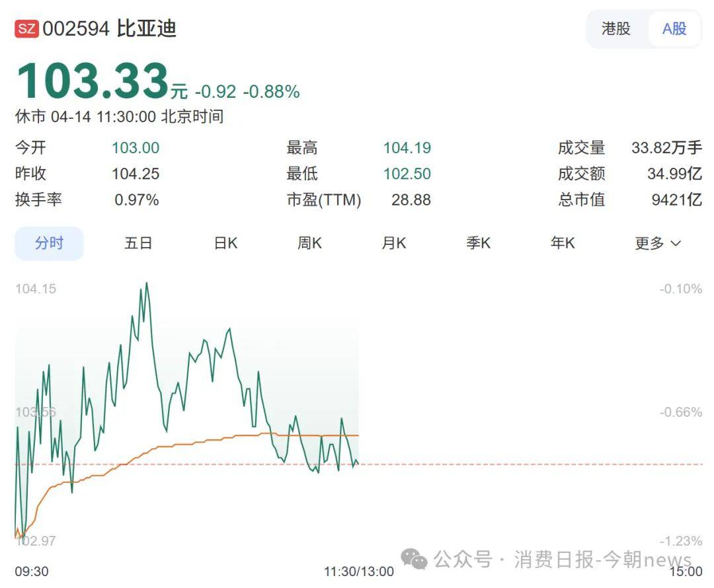Open the 日K daily candlestick tab
The height and width of the screenshot is (588, 714).
pos(225,243)
